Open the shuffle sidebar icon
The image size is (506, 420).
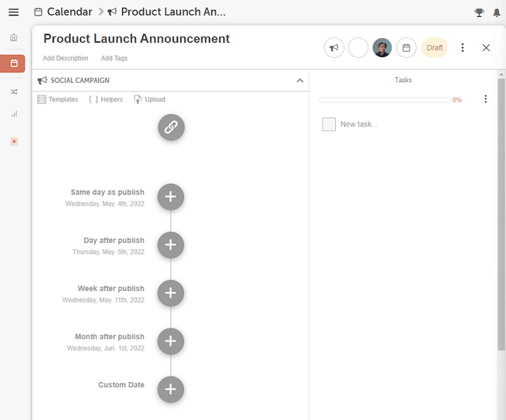pos(13,91)
